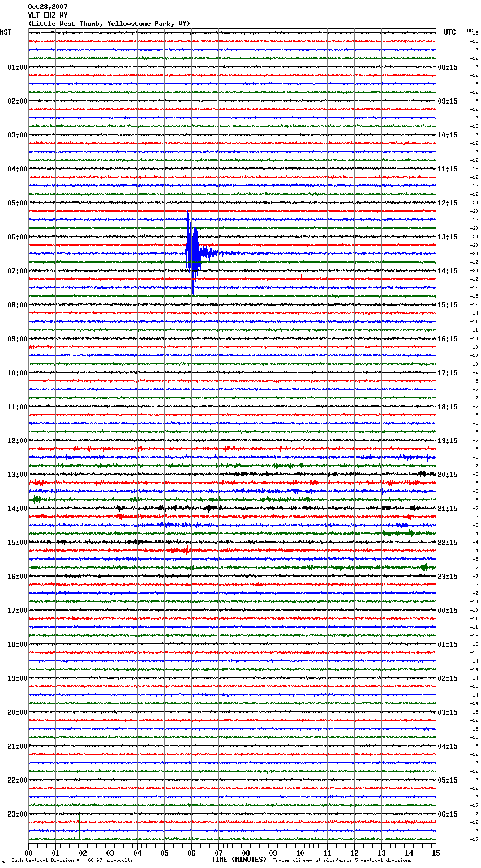Viewport: 481px width, 868px height.
Task: Click the 11:15 UTC time label
Action: [448, 169]
